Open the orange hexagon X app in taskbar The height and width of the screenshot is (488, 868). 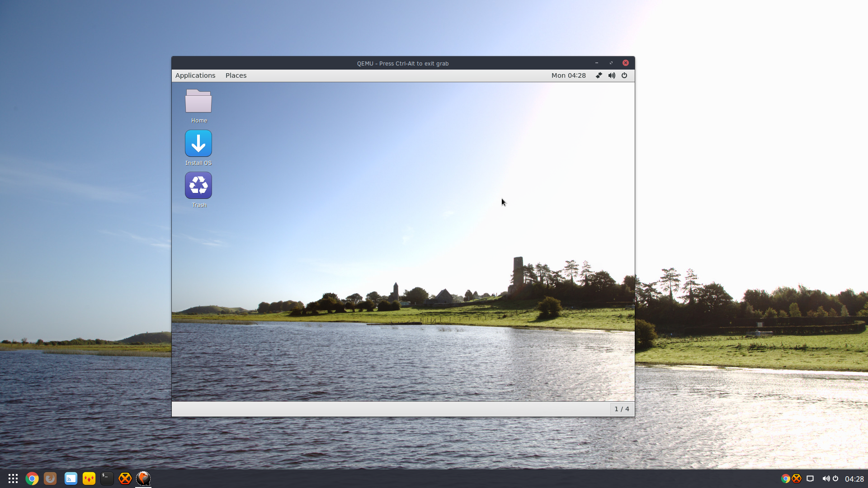[x=125, y=479]
